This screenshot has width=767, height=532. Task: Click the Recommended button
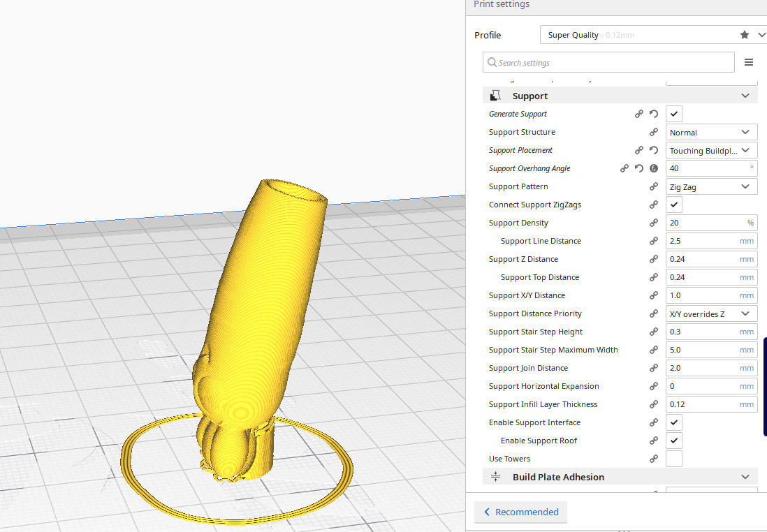coord(520,512)
